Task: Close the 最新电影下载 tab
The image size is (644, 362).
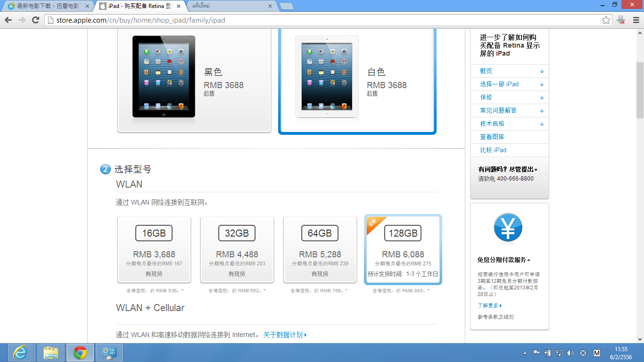Action: pyautogui.click(x=87, y=6)
